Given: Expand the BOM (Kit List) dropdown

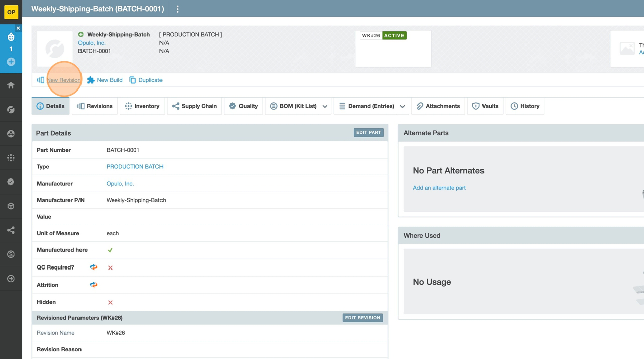Looking at the screenshot, I should [325, 106].
